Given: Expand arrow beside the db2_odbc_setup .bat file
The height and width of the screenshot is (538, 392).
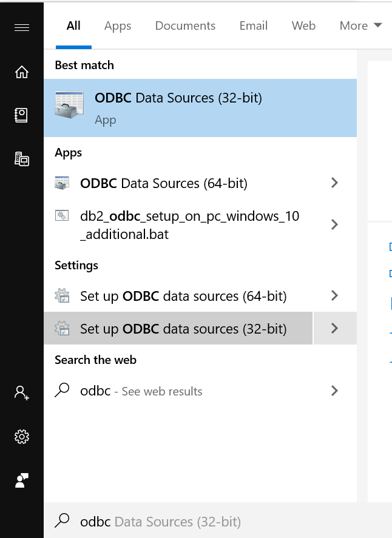Looking at the screenshot, I should [x=334, y=224].
